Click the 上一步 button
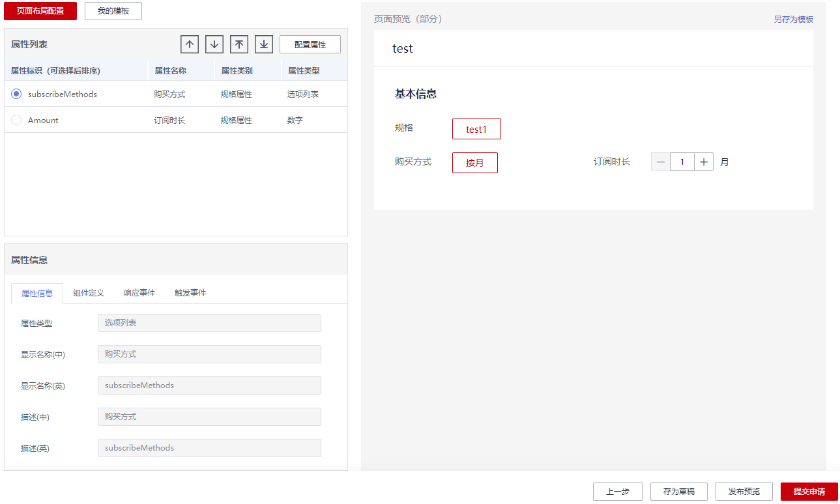Image resolution: width=840 pixels, height=504 pixels. pyautogui.click(x=618, y=492)
